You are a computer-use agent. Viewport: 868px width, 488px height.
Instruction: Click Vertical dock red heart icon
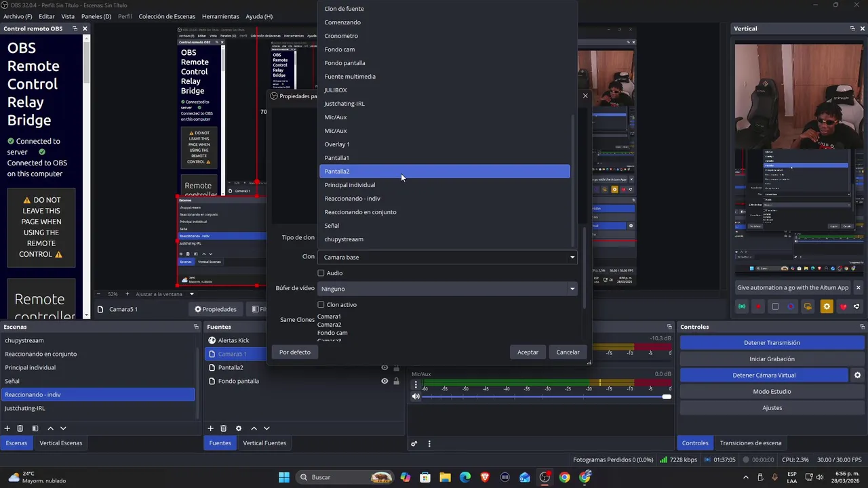point(843,306)
